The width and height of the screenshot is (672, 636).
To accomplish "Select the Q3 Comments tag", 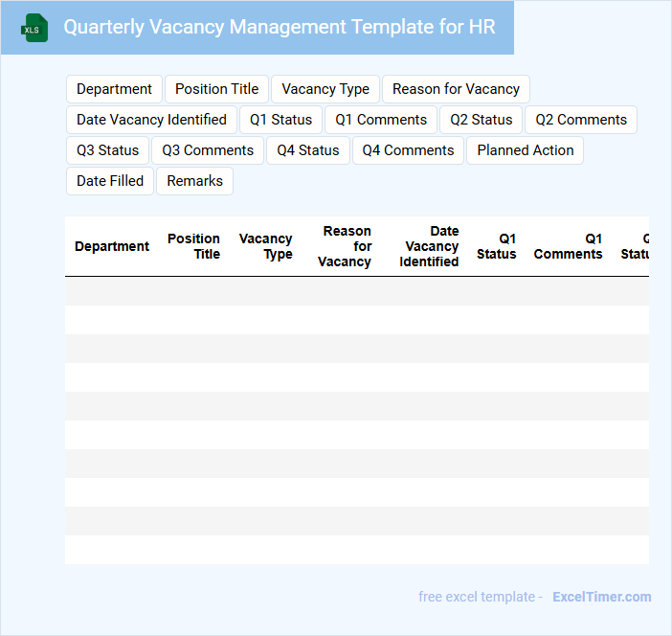I will tap(208, 150).
